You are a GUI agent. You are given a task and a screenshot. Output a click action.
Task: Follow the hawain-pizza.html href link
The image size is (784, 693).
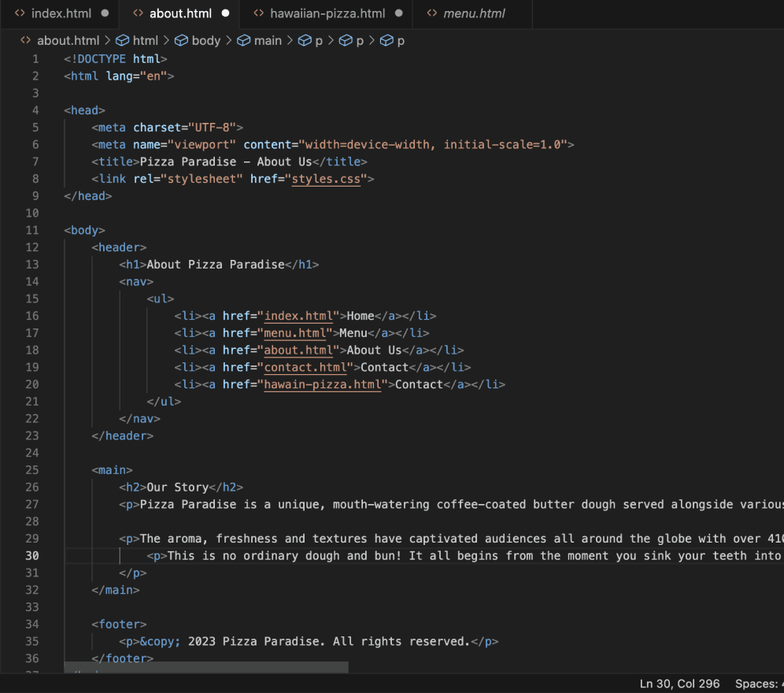coord(323,385)
